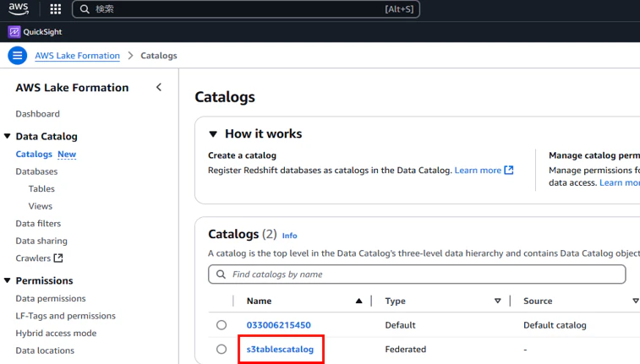Screen dimensions: 640x364
Task: Click the New badge beside Catalogs
Action: (x=67, y=154)
